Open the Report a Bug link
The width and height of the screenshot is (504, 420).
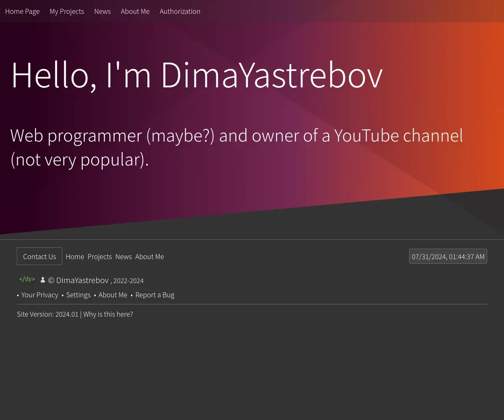coord(155,295)
